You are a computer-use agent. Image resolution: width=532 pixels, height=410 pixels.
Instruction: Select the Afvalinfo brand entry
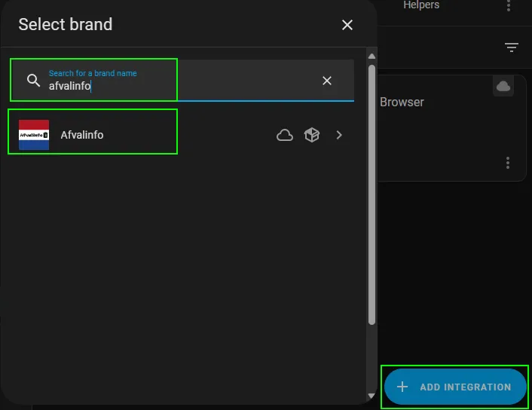tap(182, 135)
